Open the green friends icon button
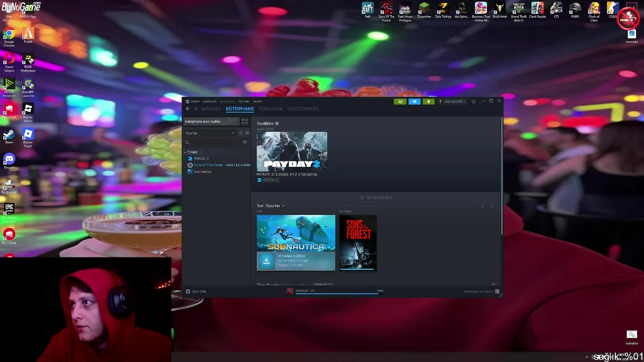This screenshot has width=644, height=362. tap(400, 102)
